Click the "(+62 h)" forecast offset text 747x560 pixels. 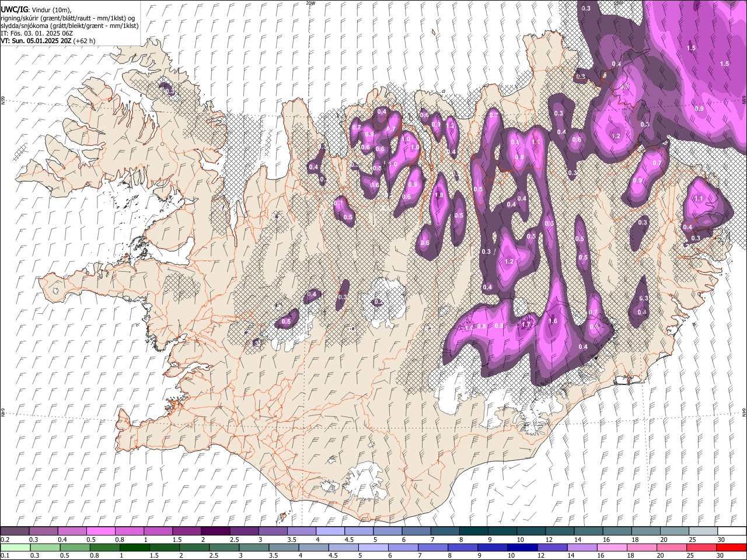tap(85, 41)
